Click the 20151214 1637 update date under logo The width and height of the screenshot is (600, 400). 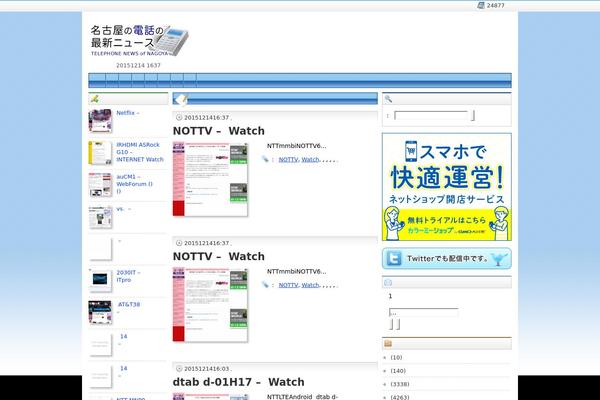tap(139, 65)
